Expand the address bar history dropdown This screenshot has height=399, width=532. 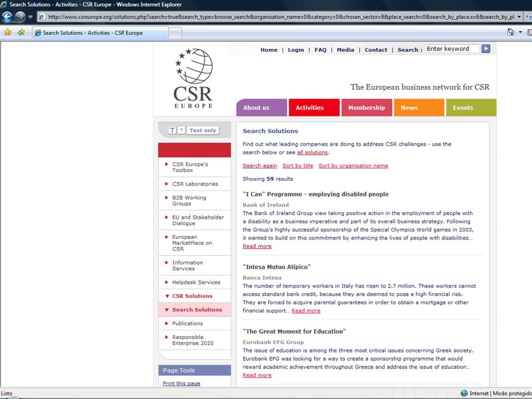(x=519, y=17)
